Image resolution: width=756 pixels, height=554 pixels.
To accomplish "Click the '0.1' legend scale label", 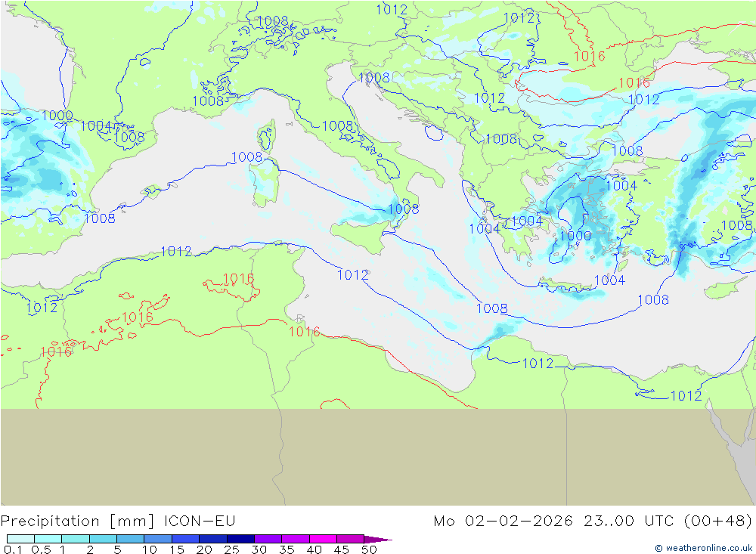I will 13,549.
